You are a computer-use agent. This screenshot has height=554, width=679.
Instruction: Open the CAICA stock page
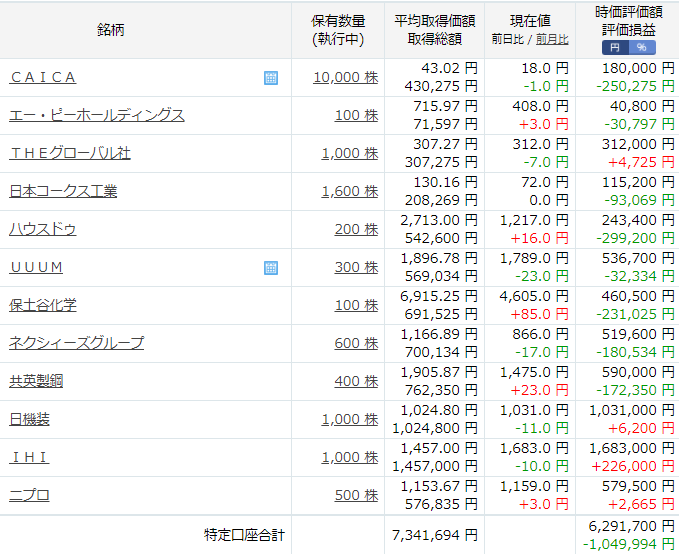click(43, 78)
